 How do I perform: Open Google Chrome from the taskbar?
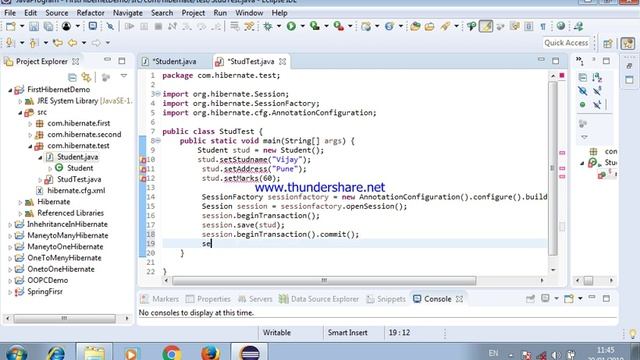pyautogui.click(x=172, y=352)
